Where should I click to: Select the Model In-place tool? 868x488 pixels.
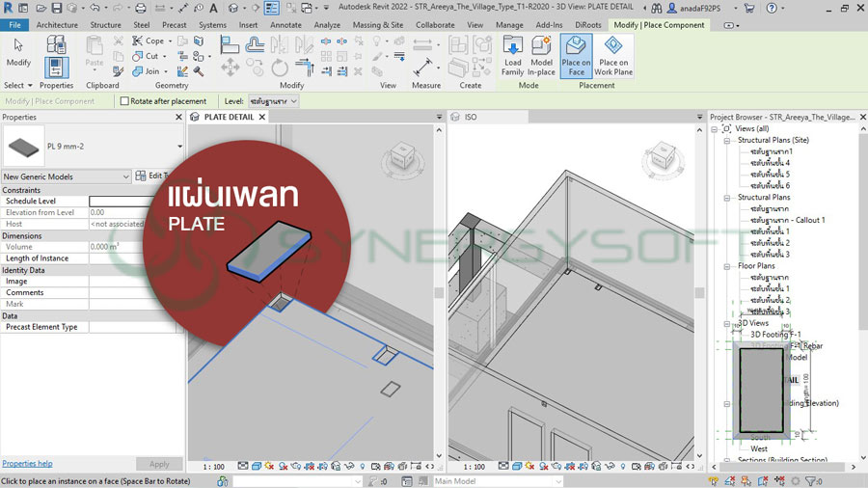pyautogui.click(x=542, y=55)
